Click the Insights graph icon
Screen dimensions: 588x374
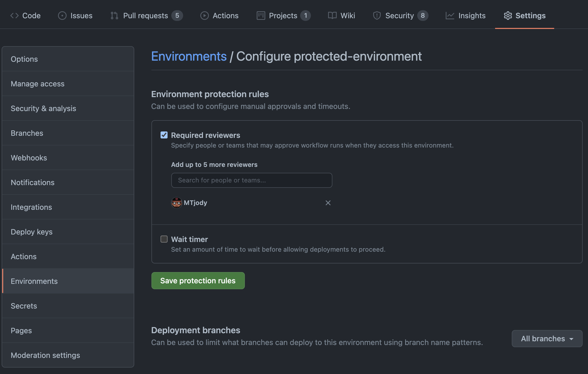450,16
